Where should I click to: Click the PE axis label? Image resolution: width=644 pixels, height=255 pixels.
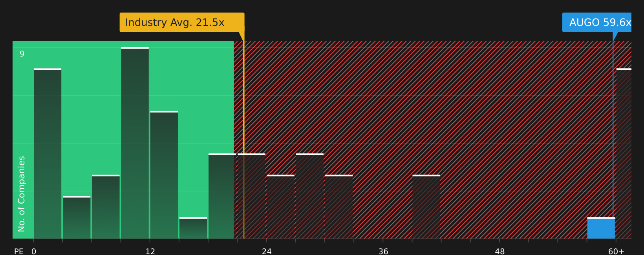coord(19,251)
